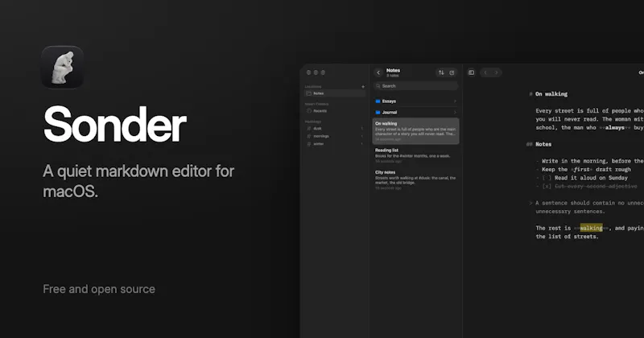This screenshot has height=338, width=644.
Task: Filter by the winter hashtag
Action: click(335, 144)
